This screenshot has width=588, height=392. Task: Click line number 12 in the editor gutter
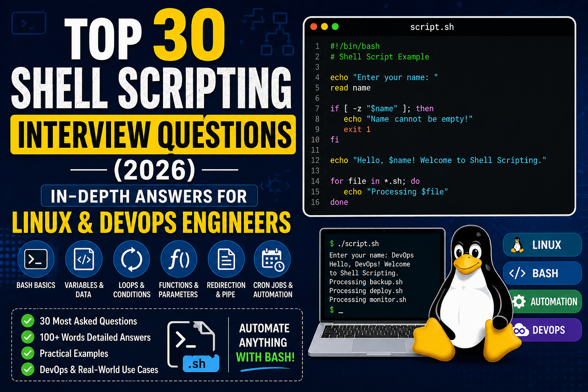[x=315, y=160]
